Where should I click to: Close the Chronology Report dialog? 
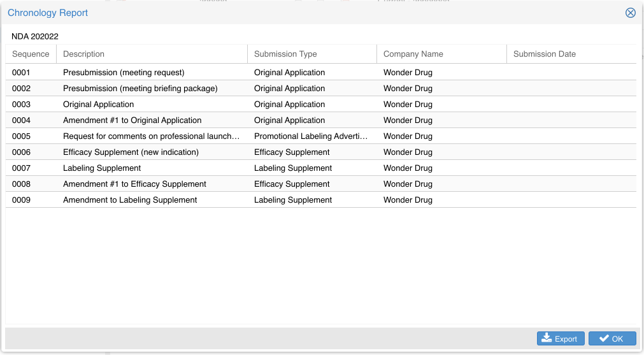click(630, 13)
